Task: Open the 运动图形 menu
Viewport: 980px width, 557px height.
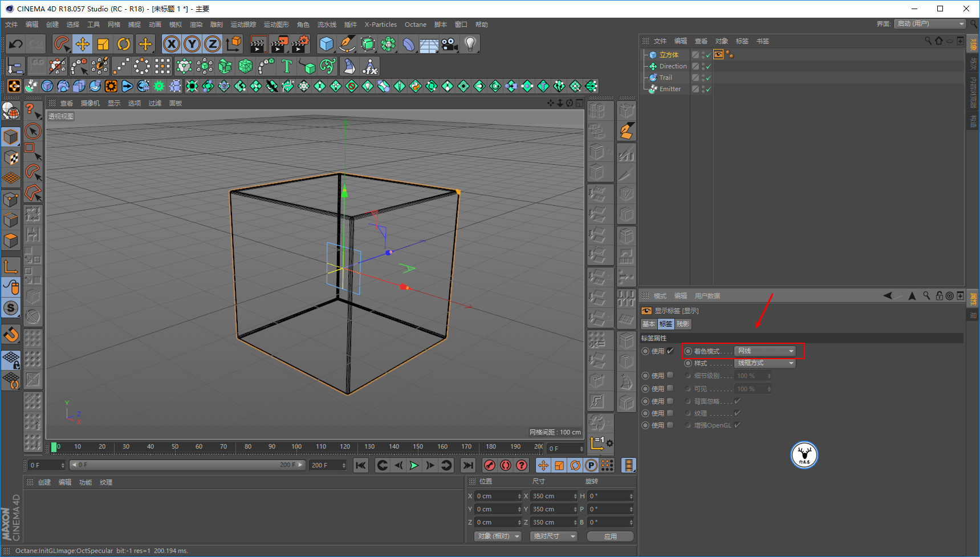Action: (276, 25)
